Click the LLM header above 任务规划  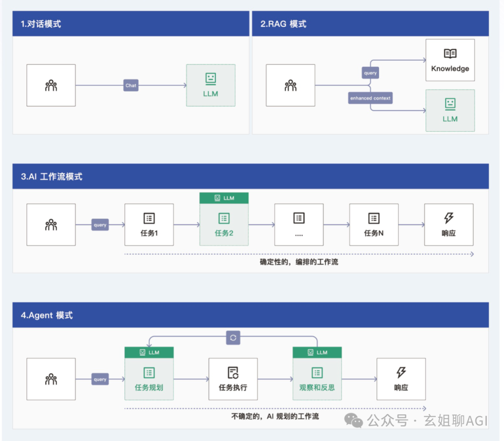(x=149, y=352)
